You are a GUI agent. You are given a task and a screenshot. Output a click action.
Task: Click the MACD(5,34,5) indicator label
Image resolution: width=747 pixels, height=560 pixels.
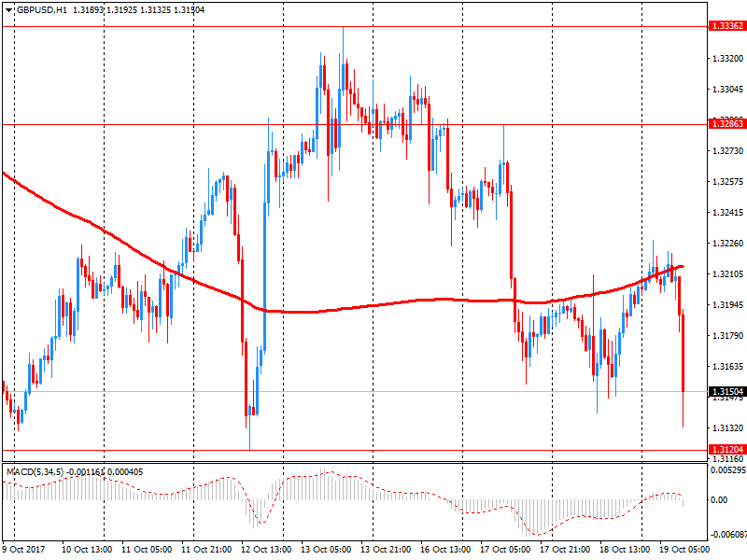click(x=35, y=472)
